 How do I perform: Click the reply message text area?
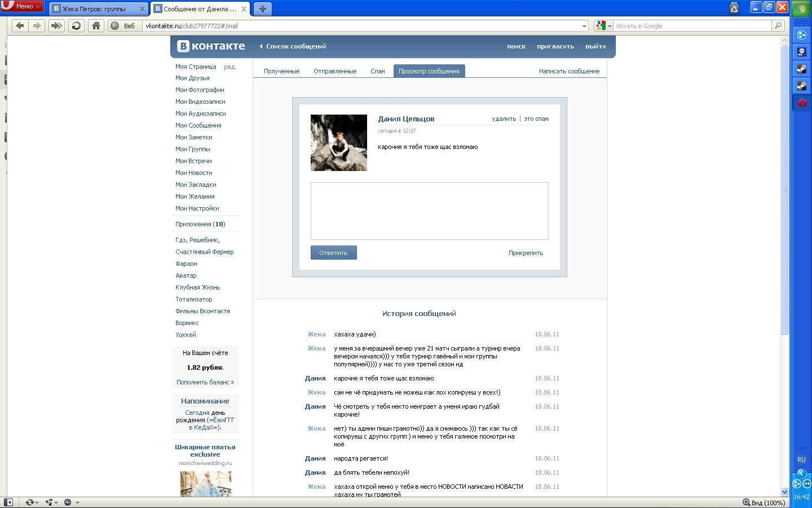pyautogui.click(x=430, y=211)
